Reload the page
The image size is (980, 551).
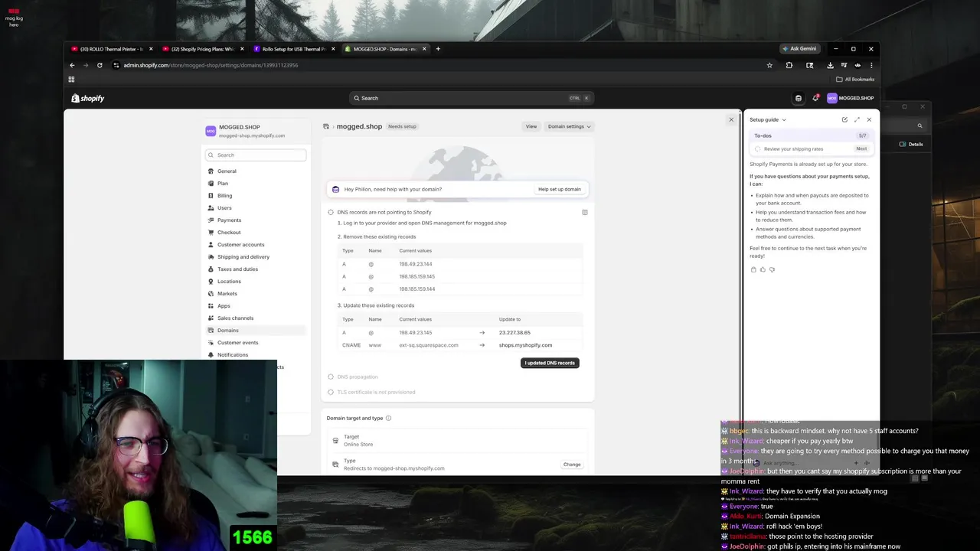[100, 65]
